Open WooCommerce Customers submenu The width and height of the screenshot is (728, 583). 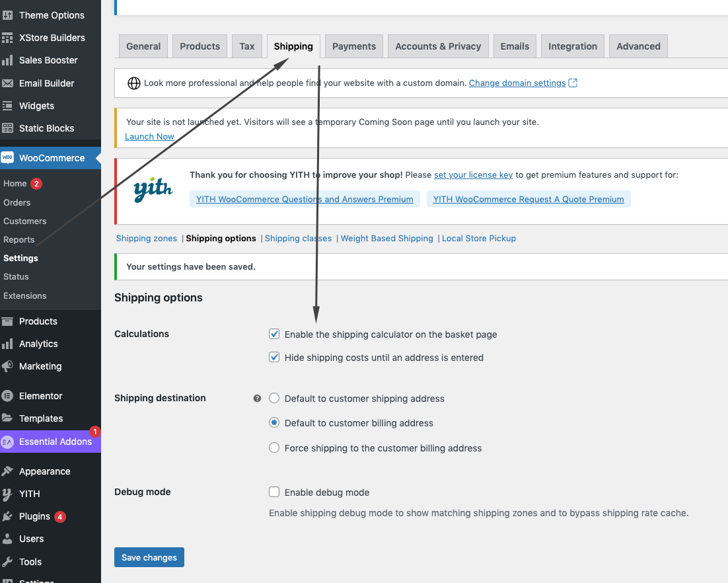[x=24, y=221]
